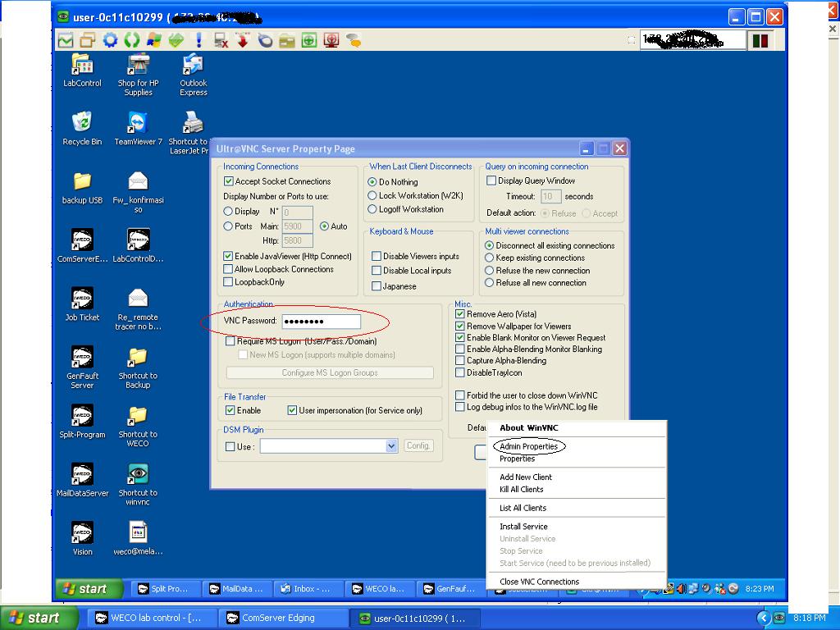Check the LoopbackOnly checkbox

pos(228,282)
